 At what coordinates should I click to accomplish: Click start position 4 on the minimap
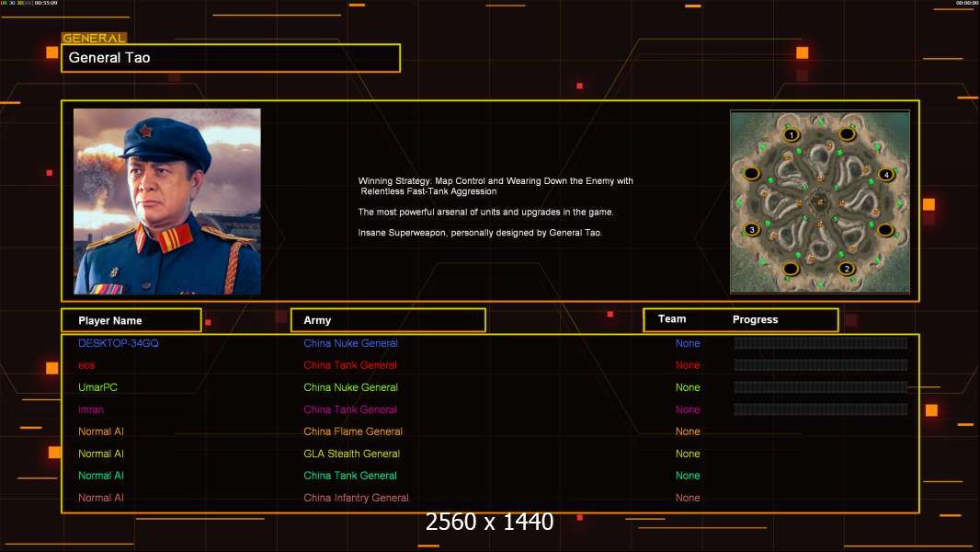click(885, 175)
